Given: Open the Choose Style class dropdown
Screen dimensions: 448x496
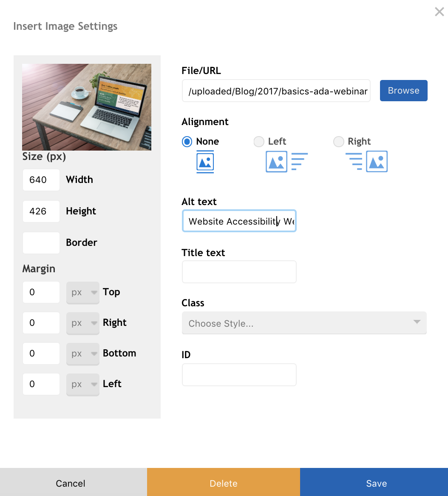Looking at the screenshot, I should (x=304, y=323).
